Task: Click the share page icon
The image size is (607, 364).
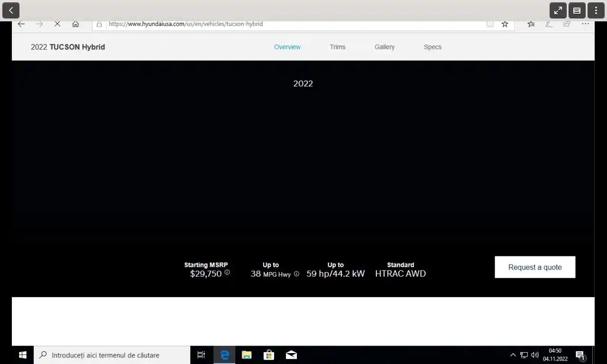Action: (567, 24)
